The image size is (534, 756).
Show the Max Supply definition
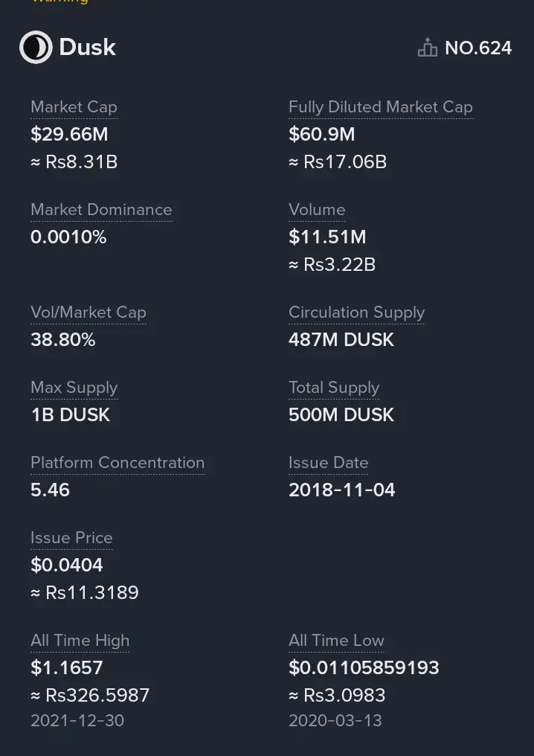pyautogui.click(x=74, y=388)
